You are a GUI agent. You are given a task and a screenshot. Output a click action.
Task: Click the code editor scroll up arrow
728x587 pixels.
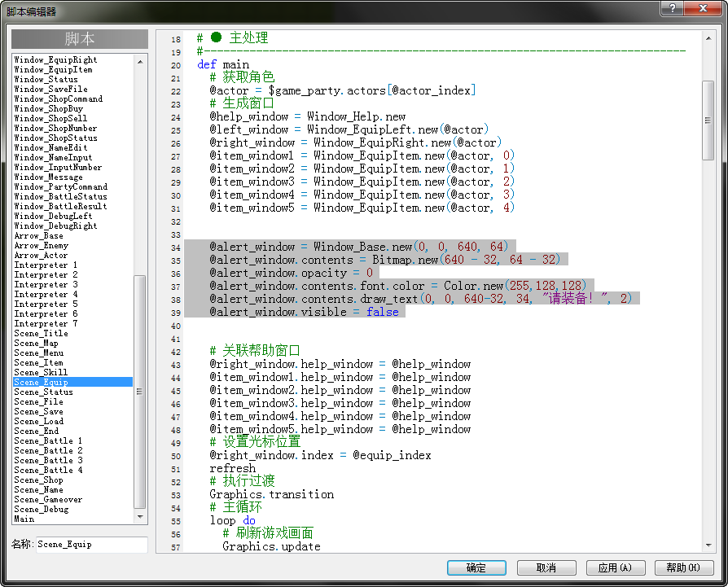708,38
